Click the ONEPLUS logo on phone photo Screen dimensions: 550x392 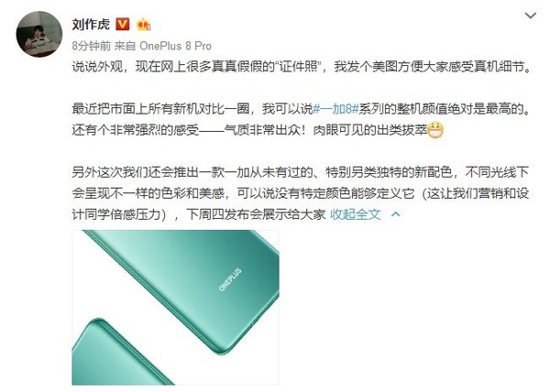coord(230,279)
